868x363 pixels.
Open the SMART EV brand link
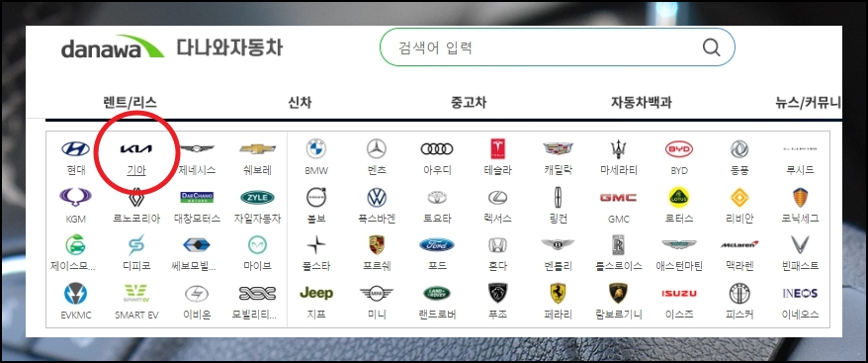click(x=136, y=316)
